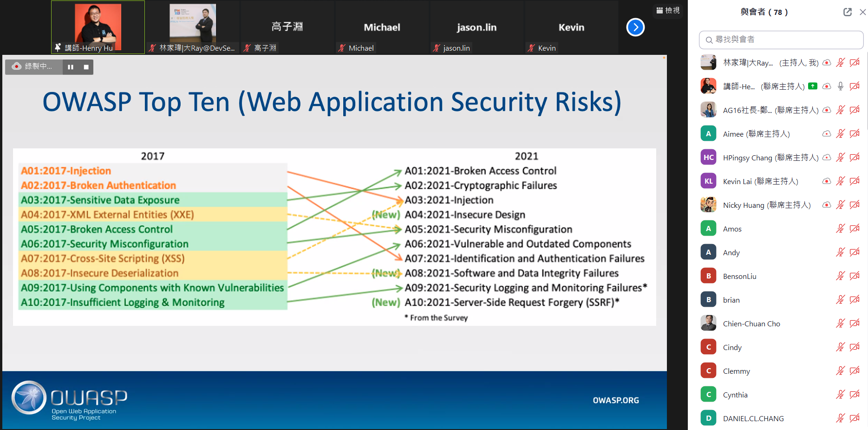This screenshot has height=430, width=868.
Task: Click the participant search field
Action: (781, 40)
